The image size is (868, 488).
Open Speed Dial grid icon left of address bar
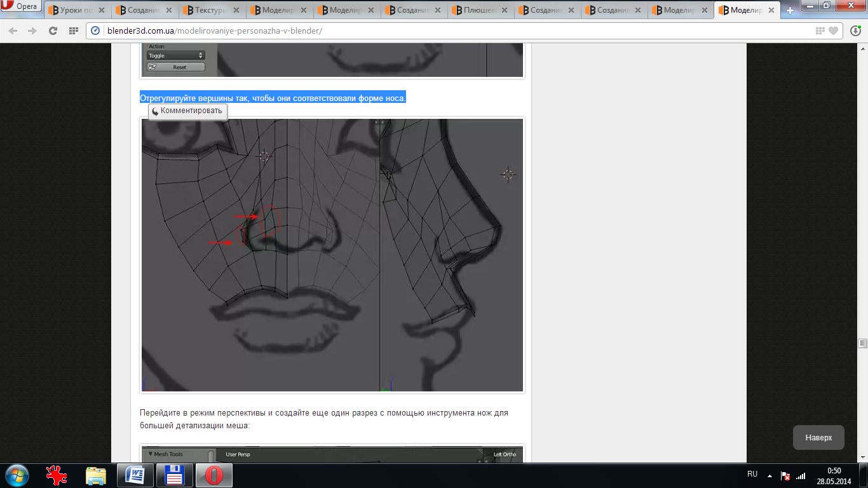click(73, 31)
